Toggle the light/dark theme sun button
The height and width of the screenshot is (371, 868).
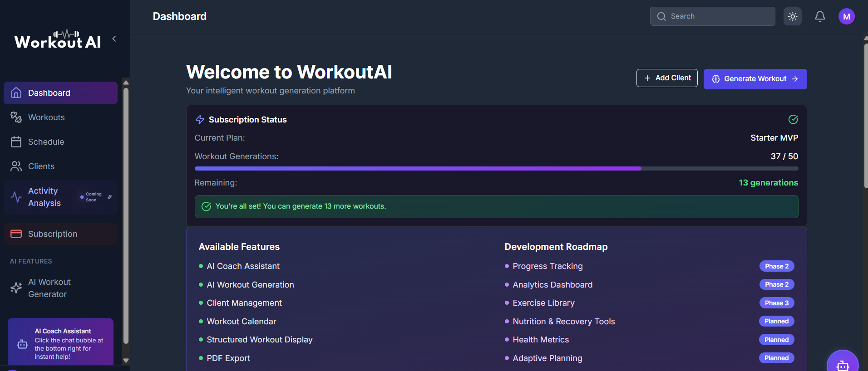(x=793, y=17)
